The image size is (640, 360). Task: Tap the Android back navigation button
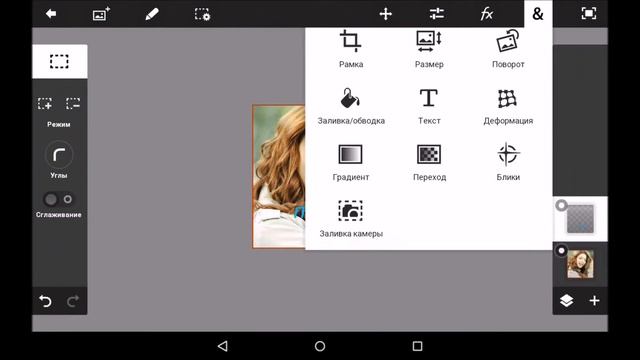coord(223,346)
